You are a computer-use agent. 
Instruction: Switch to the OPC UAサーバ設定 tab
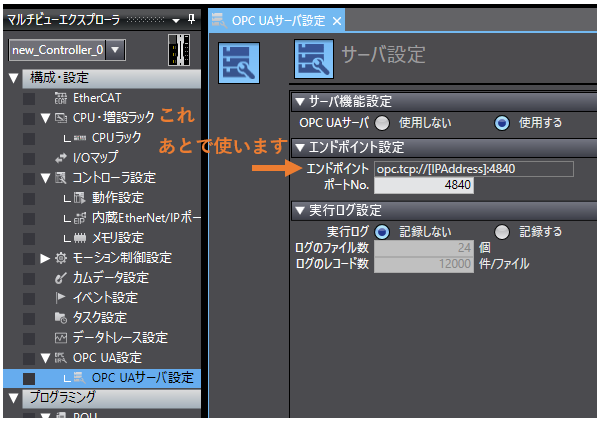[x=272, y=20]
